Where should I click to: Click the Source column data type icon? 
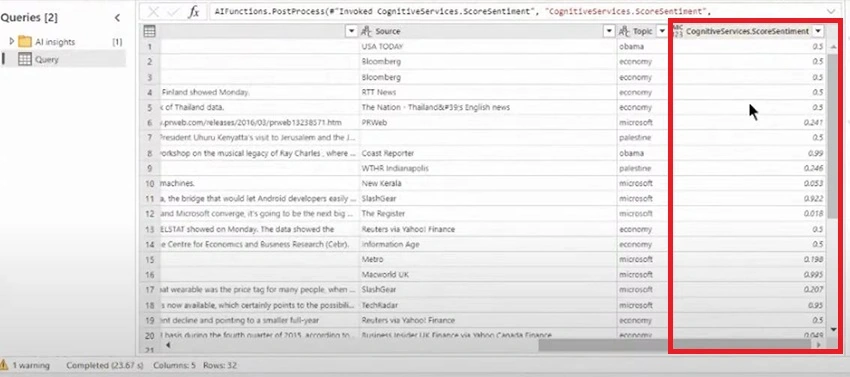coord(366,31)
